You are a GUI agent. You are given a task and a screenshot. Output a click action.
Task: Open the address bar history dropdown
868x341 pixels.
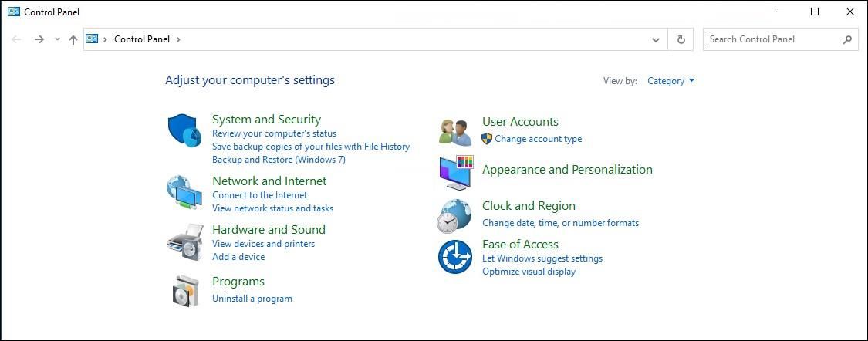coord(656,39)
